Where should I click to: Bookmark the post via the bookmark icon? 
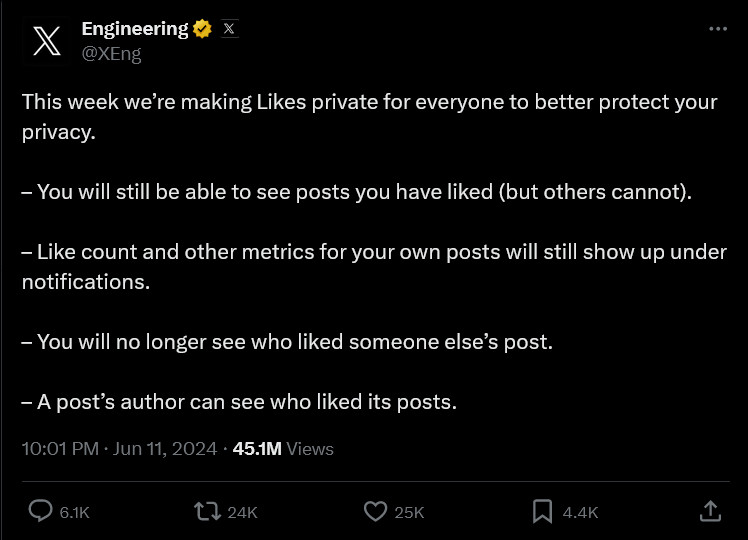click(x=542, y=511)
